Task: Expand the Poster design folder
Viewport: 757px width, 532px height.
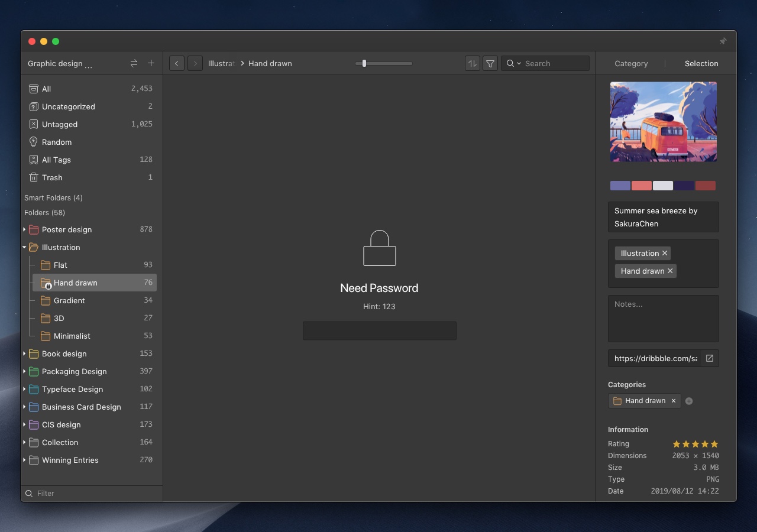Action: point(24,229)
